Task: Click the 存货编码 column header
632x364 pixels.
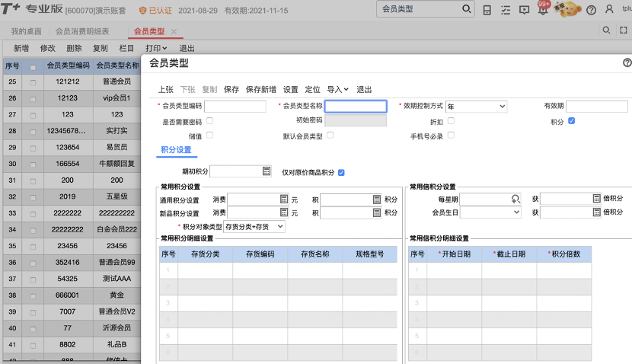Action: [x=260, y=254]
